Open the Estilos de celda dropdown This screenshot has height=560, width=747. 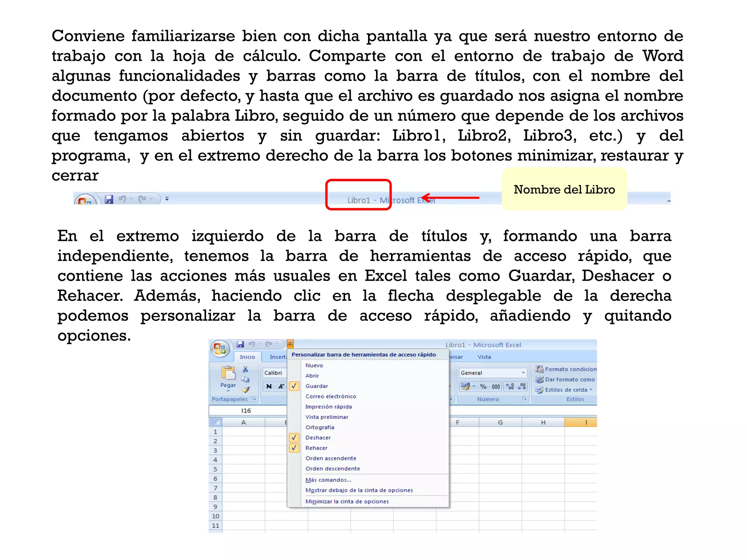(x=564, y=390)
